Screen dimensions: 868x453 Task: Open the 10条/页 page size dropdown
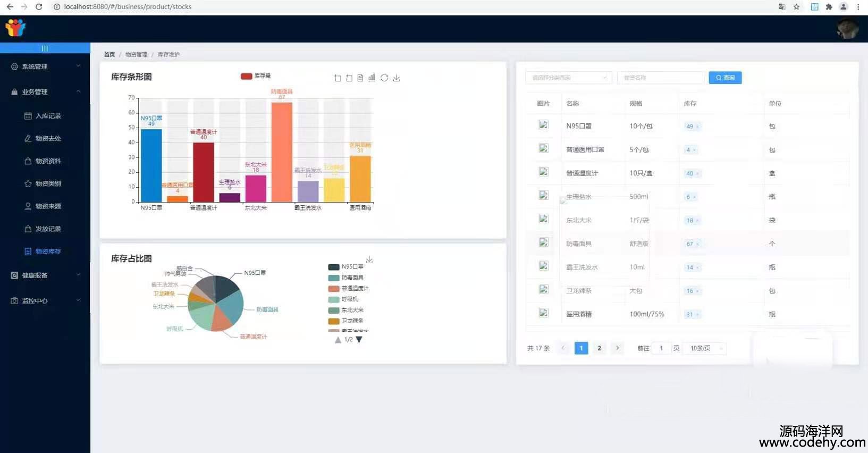coord(704,348)
